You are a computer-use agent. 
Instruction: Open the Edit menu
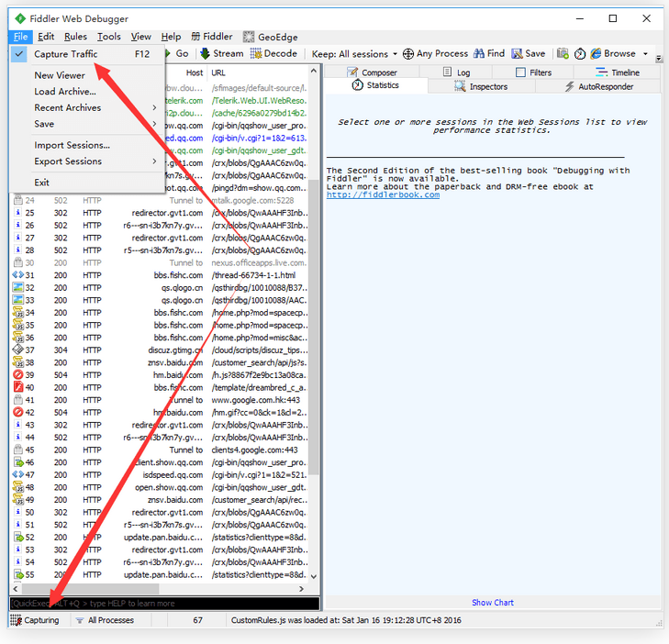coord(46,37)
